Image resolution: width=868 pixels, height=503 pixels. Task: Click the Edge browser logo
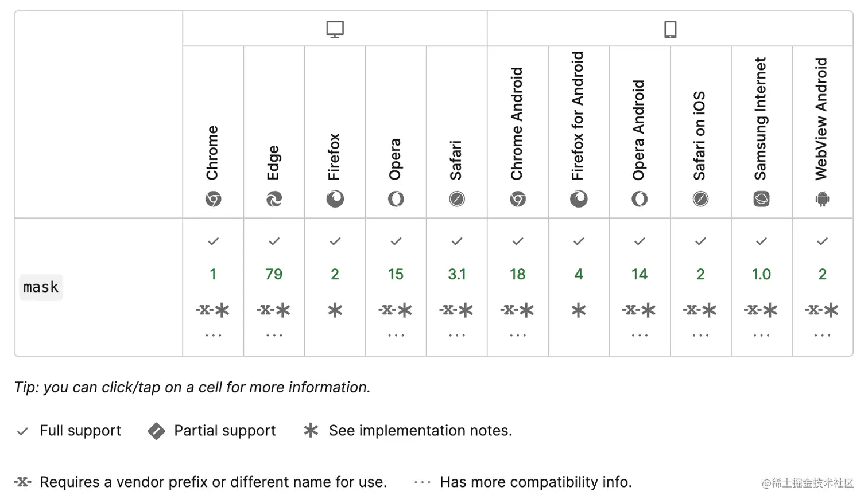click(x=274, y=199)
